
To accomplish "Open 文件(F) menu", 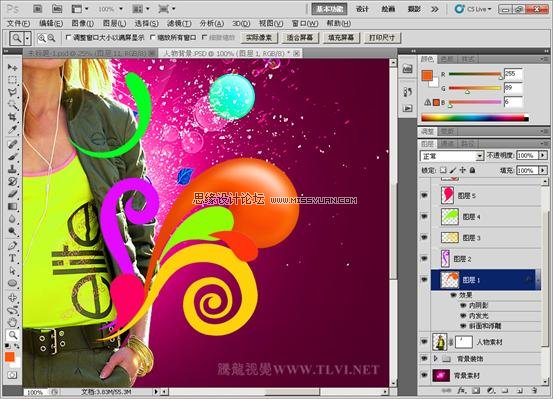I will pos(18,23).
